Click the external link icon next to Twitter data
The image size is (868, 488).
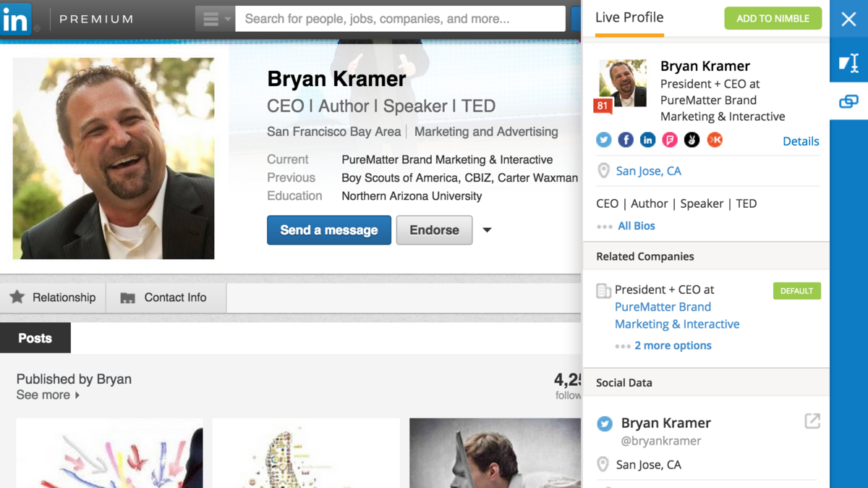[813, 421]
